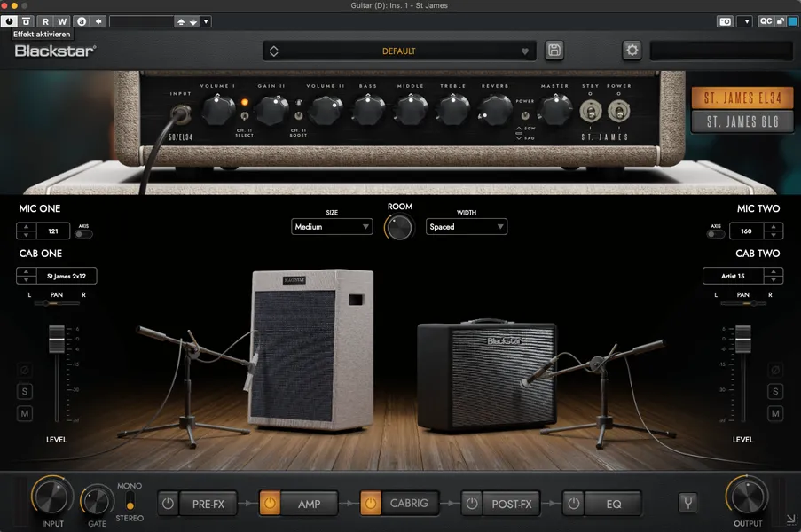Open the tuner with the tuning fork icon
The width and height of the screenshot is (801, 532).
[x=688, y=503]
